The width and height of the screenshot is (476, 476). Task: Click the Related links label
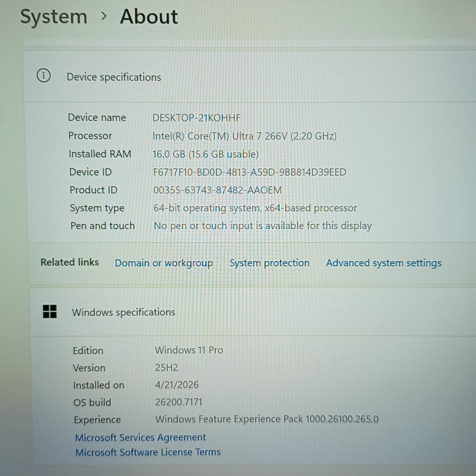[x=70, y=262]
